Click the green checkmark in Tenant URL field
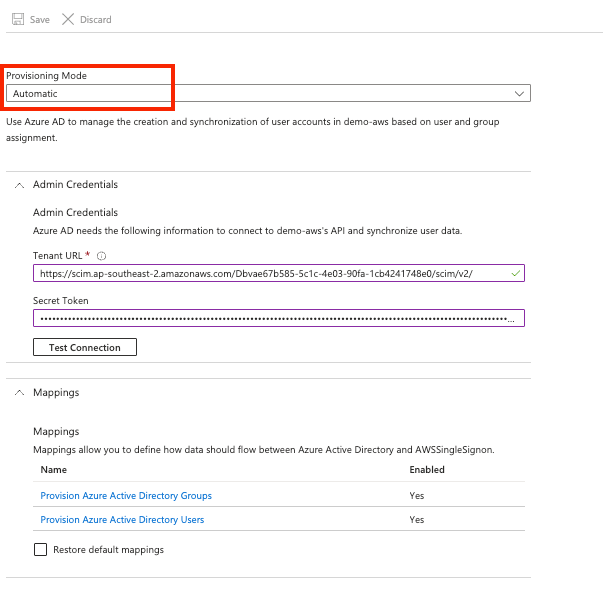This screenshot has width=603, height=589. tap(515, 273)
